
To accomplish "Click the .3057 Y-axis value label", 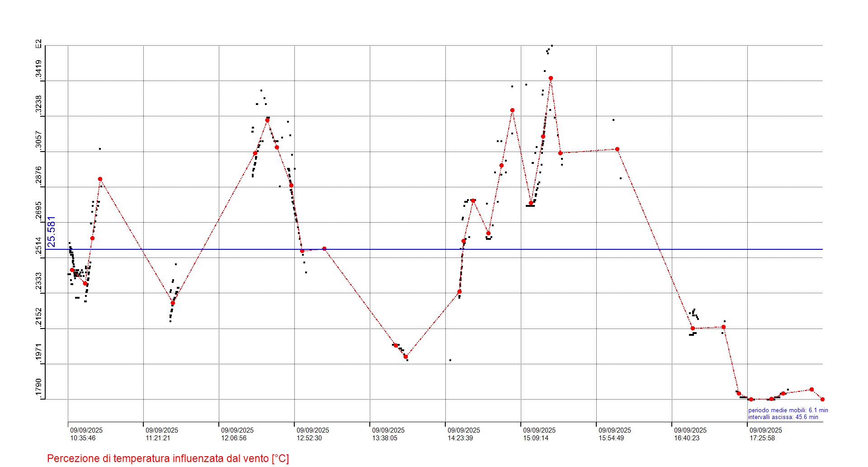I will (x=39, y=140).
